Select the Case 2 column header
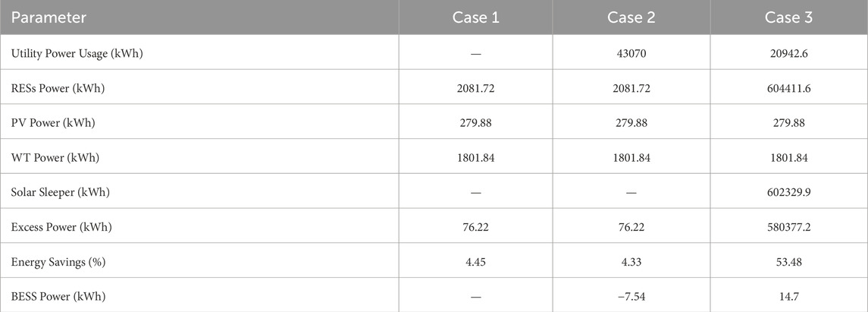868x312 pixels. tap(631, 17)
